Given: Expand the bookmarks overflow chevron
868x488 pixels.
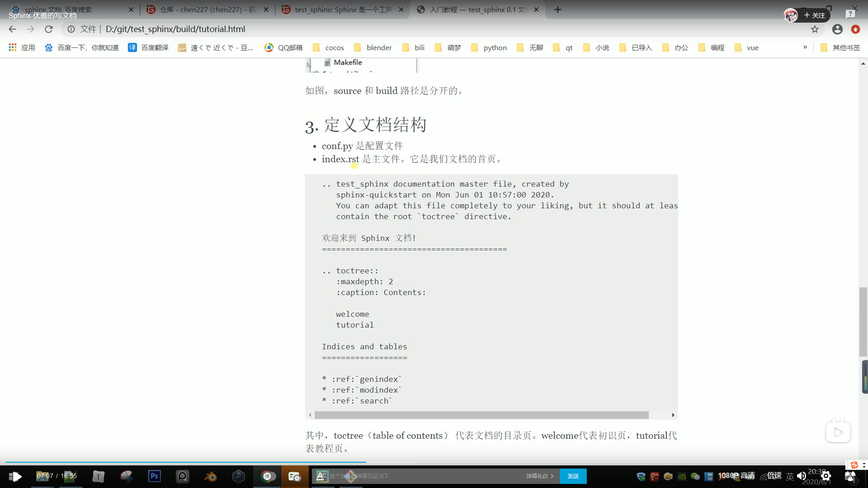Looking at the screenshot, I should 805,47.
